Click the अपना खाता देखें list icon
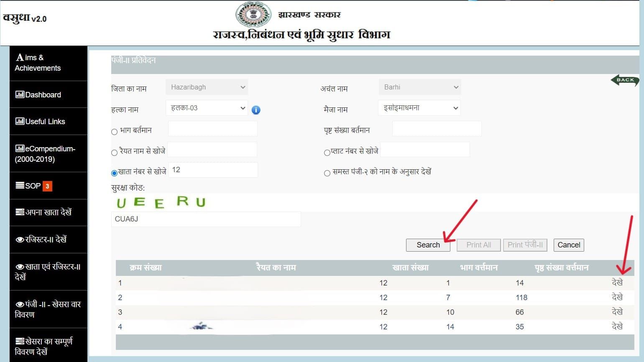This screenshot has height=362, width=644. point(20,212)
